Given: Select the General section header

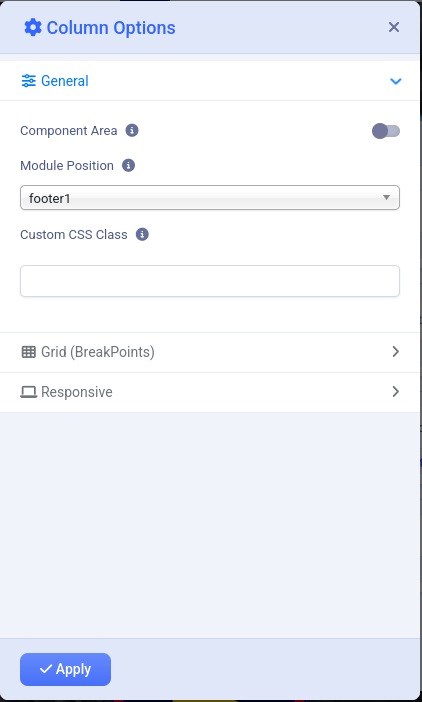Looking at the screenshot, I should [210, 81].
